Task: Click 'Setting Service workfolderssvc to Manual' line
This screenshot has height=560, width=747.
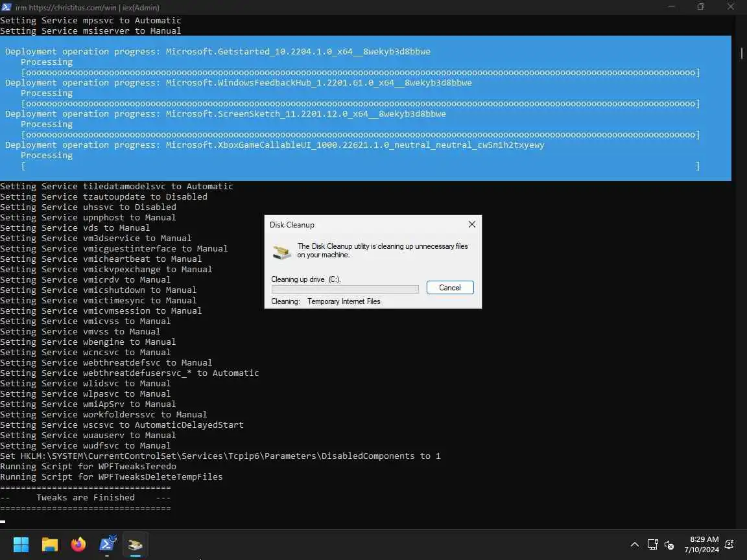Action: tap(104, 414)
